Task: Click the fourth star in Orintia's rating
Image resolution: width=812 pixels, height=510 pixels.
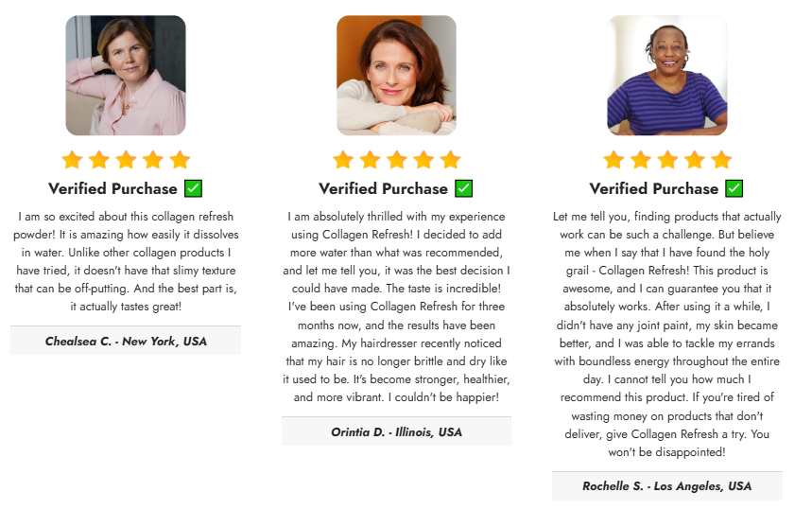Action: [x=423, y=160]
